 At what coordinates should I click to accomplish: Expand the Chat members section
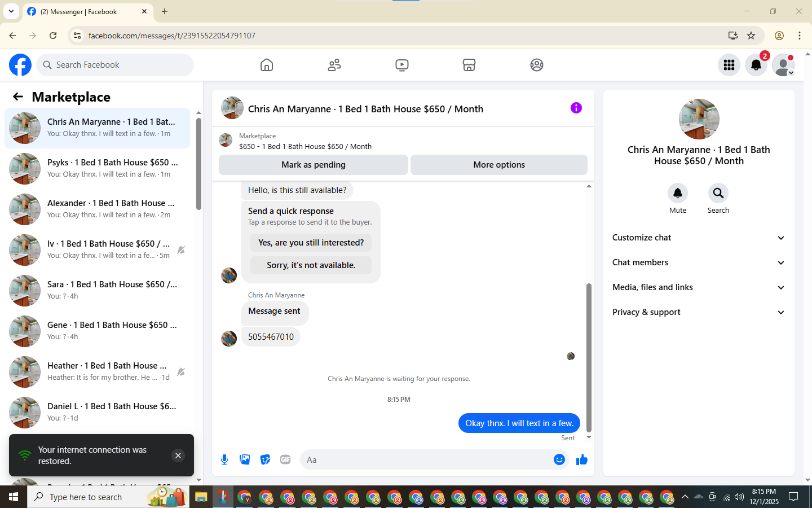[699, 262]
